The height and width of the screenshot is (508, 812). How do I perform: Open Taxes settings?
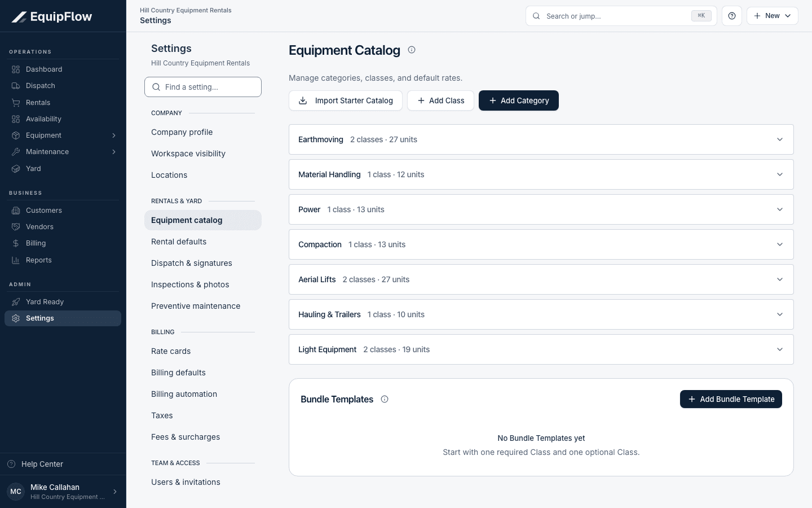click(x=203, y=415)
